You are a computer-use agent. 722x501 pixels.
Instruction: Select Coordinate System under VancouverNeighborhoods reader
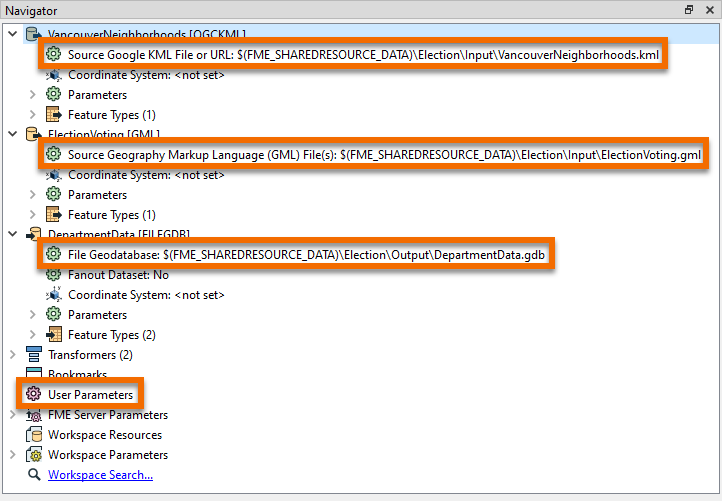146,75
